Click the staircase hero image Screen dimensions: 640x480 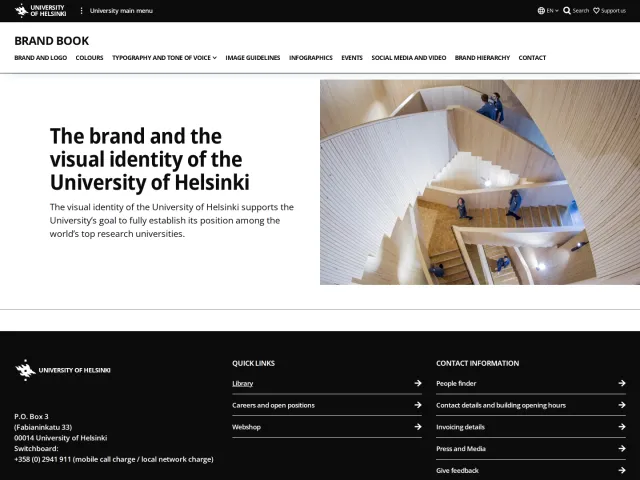tap(480, 182)
